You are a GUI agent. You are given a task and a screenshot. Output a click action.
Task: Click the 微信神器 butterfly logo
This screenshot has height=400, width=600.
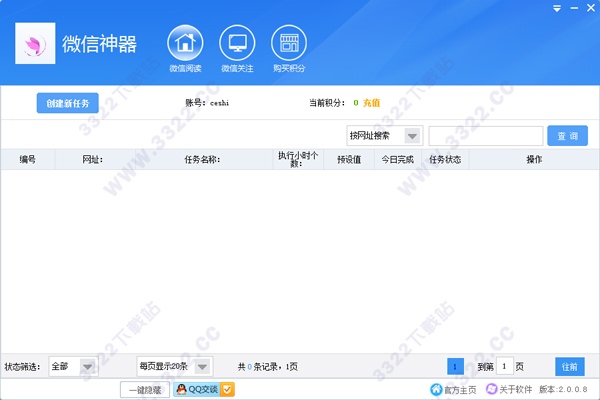coord(35,43)
